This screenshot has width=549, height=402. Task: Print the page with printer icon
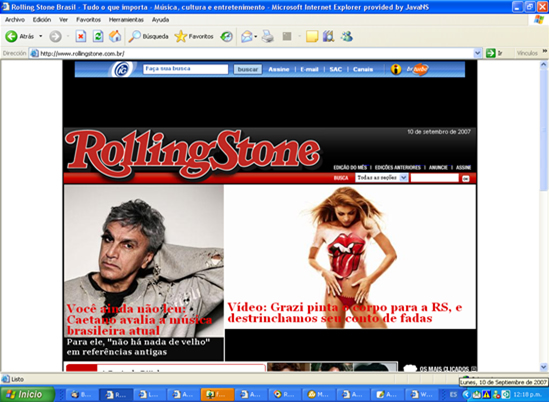tap(268, 36)
